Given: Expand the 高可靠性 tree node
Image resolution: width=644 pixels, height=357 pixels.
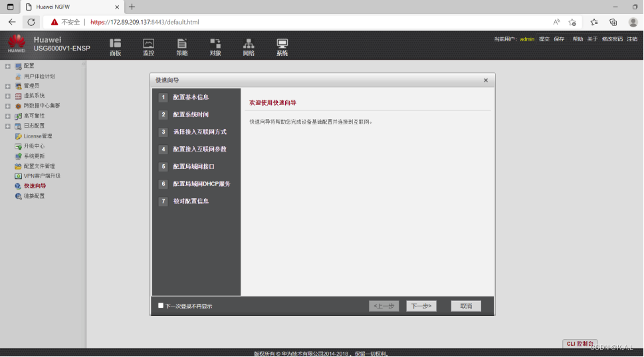Looking at the screenshot, I should click(x=8, y=116).
